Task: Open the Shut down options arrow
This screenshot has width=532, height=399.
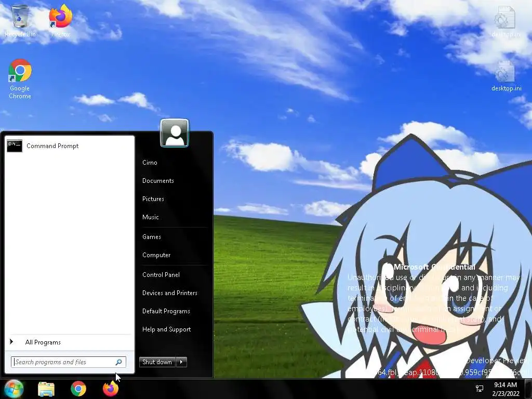Action: pos(181,362)
